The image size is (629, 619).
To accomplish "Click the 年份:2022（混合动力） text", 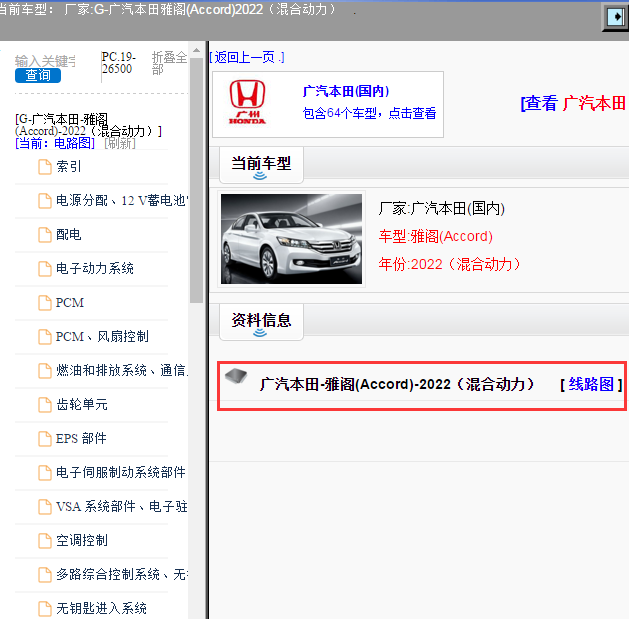I will click(449, 264).
